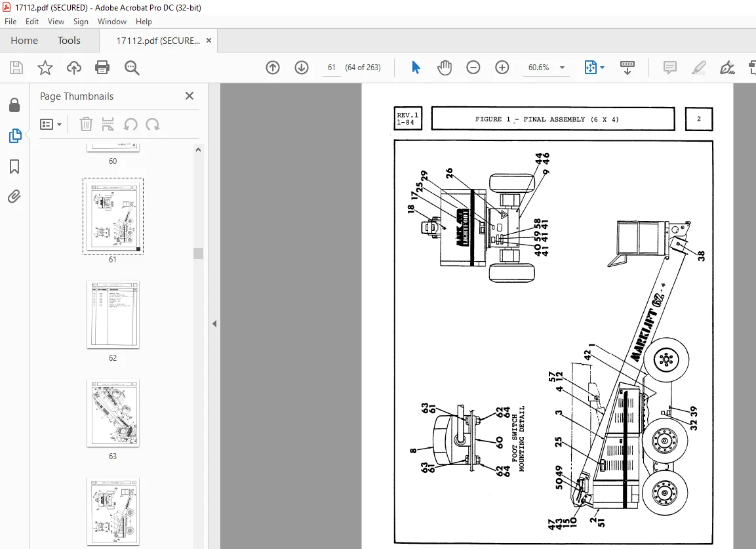
Task: Click the figure title 'FINAL ASSEMBLY (6 X 4)'
Action: point(571,119)
